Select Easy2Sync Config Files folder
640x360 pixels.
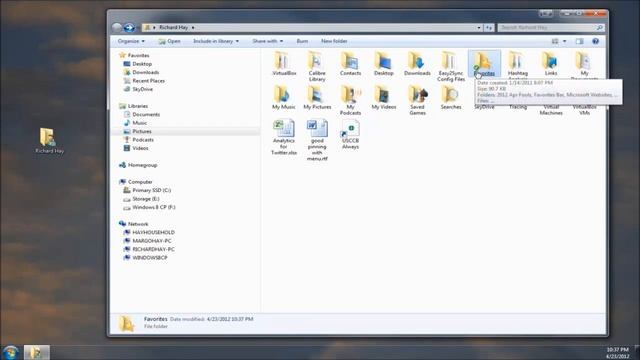click(x=451, y=67)
